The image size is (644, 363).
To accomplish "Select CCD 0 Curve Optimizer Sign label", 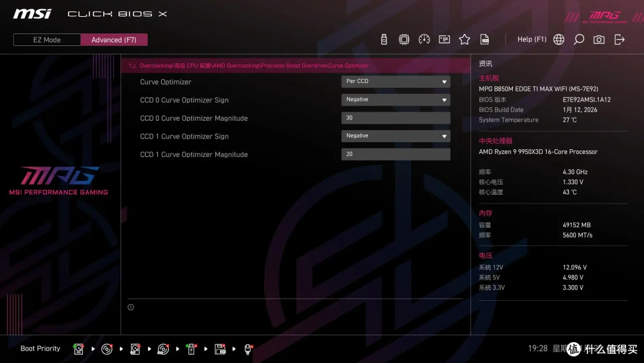I will click(184, 100).
